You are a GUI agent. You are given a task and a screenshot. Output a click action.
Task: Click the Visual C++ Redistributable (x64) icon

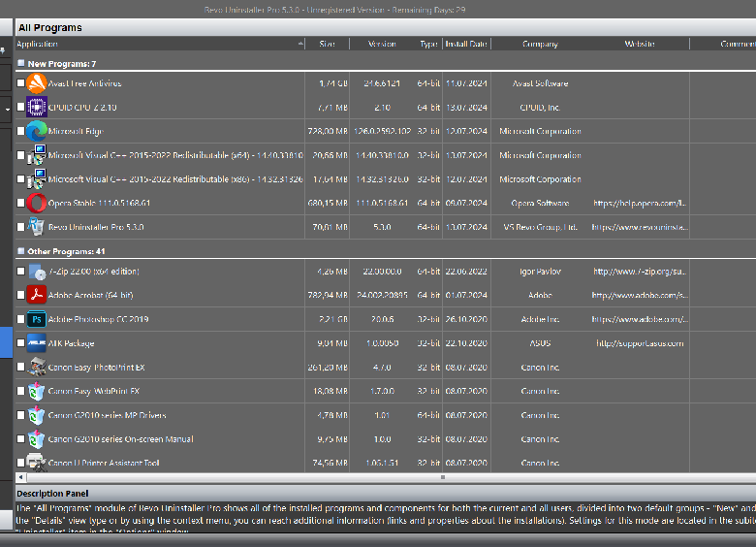point(36,155)
